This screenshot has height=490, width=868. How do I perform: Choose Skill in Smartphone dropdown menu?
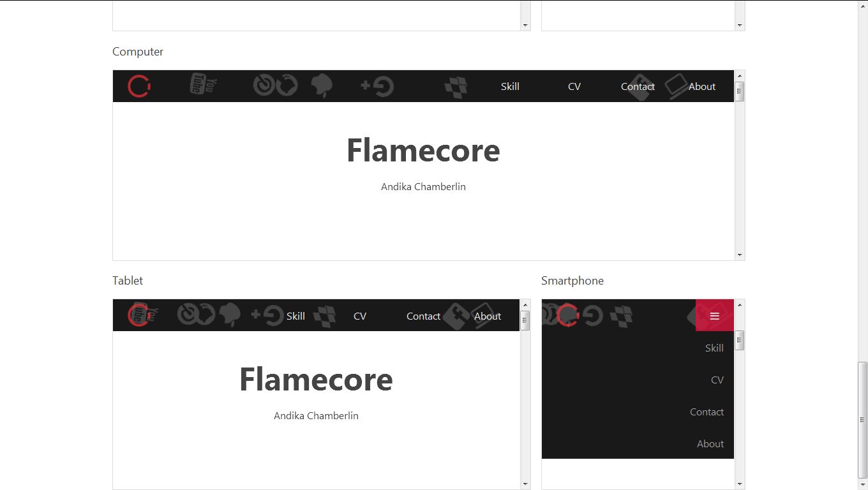point(714,348)
